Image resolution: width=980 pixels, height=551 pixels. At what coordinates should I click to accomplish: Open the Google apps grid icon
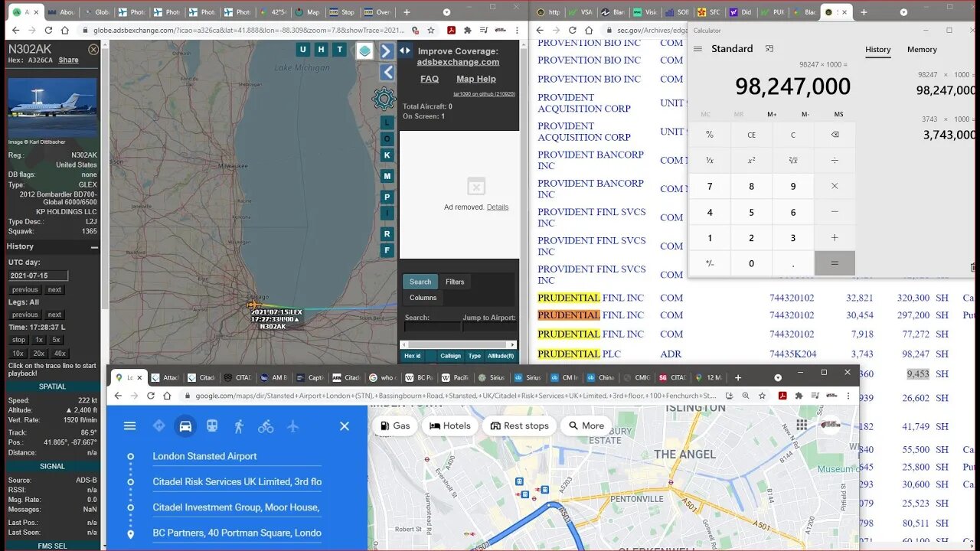[x=802, y=425]
